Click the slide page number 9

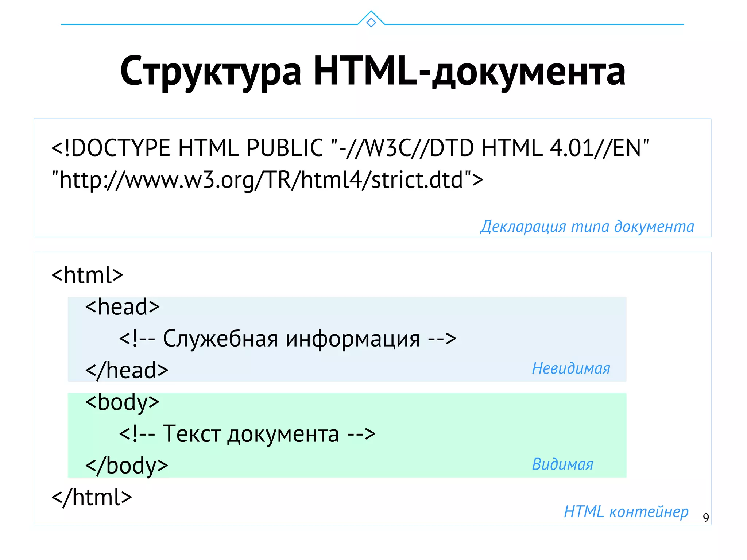click(x=706, y=518)
